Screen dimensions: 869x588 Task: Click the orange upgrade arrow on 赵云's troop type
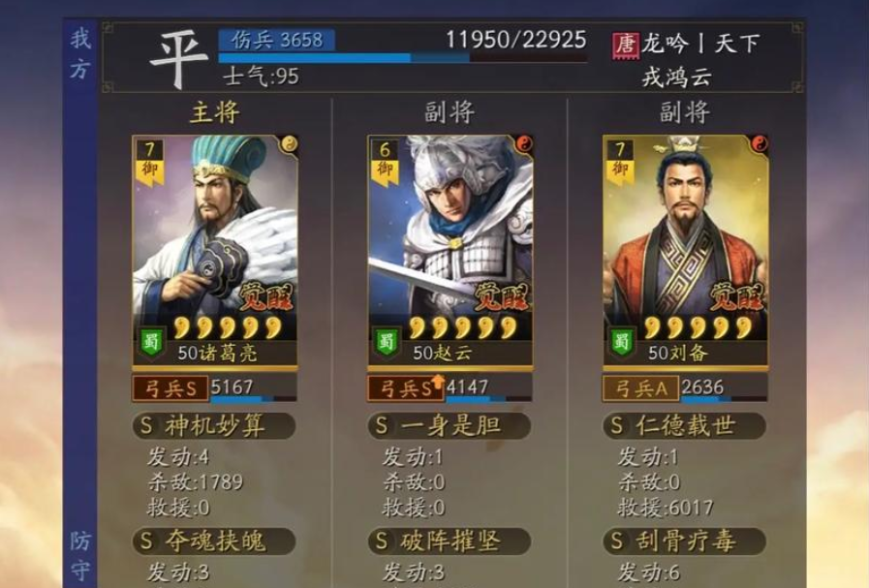pyautogui.click(x=439, y=381)
